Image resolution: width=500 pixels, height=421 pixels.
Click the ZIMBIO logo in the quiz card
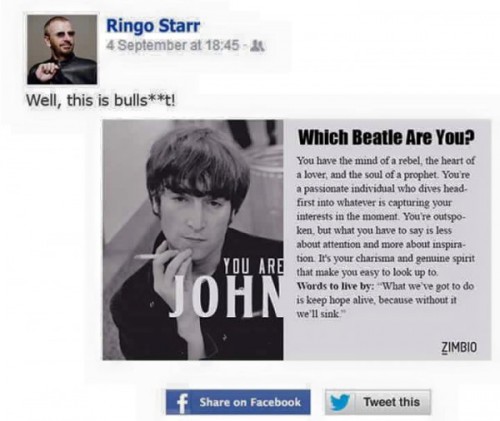pos(459,347)
